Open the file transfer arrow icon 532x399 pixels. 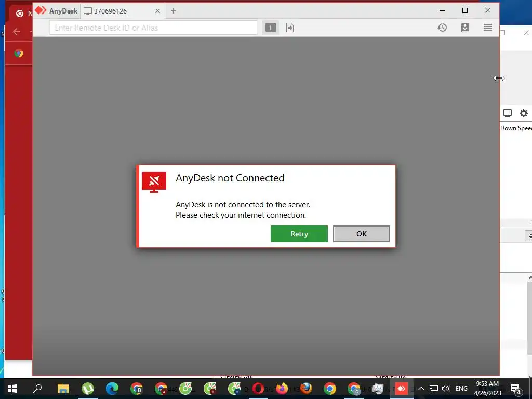point(290,28)
